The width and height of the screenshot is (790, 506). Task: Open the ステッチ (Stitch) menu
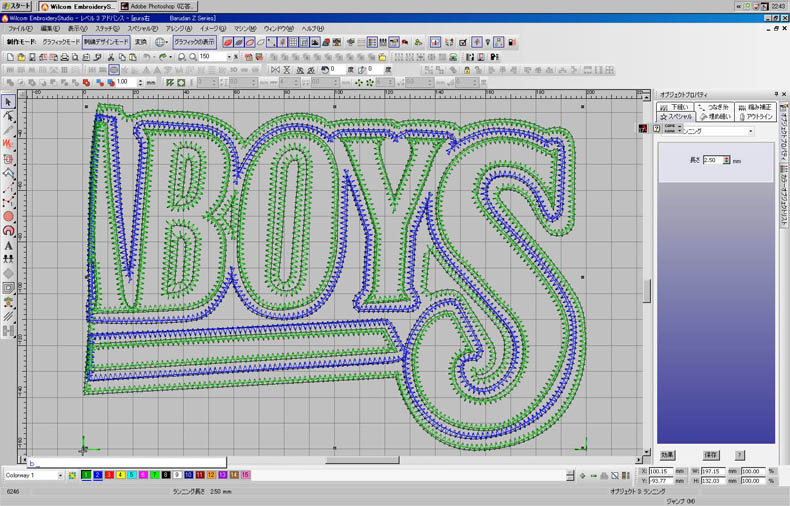coord(107,29)
